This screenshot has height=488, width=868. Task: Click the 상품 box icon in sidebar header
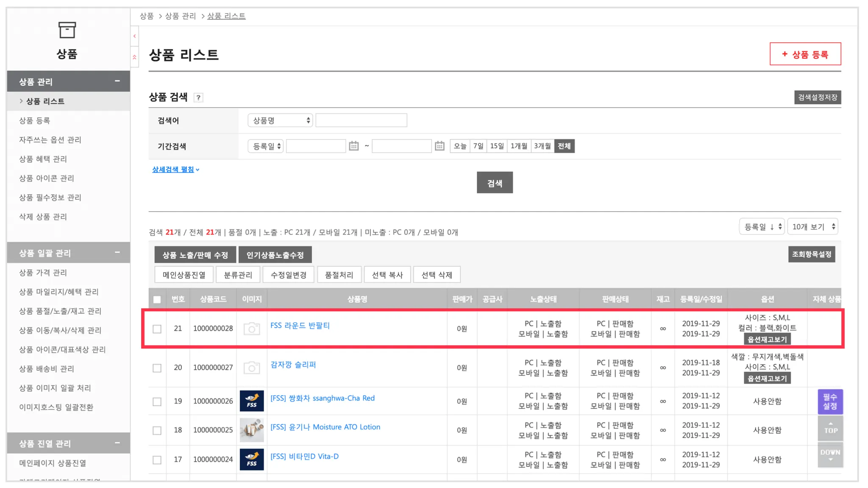pos(67,31)
